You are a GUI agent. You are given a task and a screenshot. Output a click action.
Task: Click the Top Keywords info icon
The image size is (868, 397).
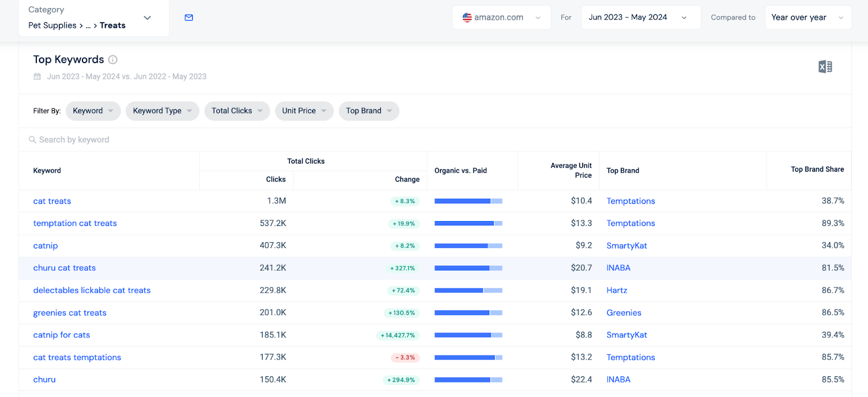click(113, 60)
